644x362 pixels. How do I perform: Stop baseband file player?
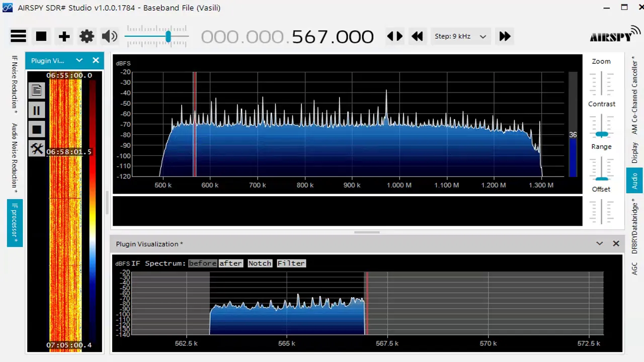coord(36,130)
